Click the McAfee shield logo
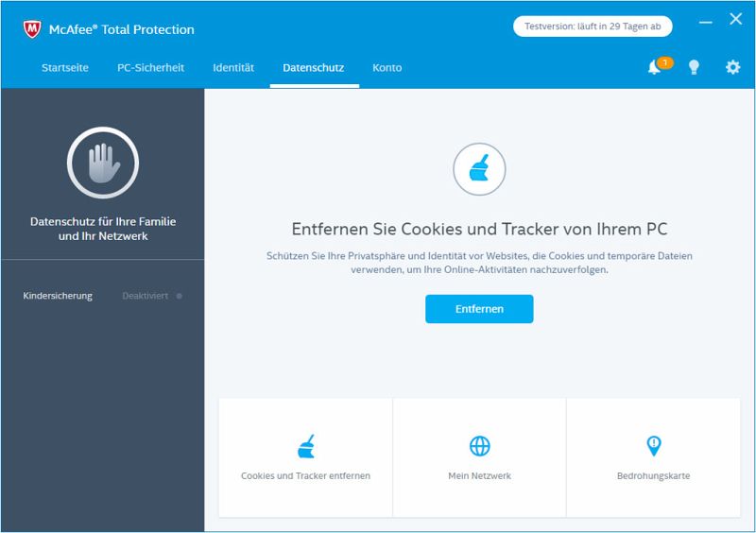 (x=32, y=29)
